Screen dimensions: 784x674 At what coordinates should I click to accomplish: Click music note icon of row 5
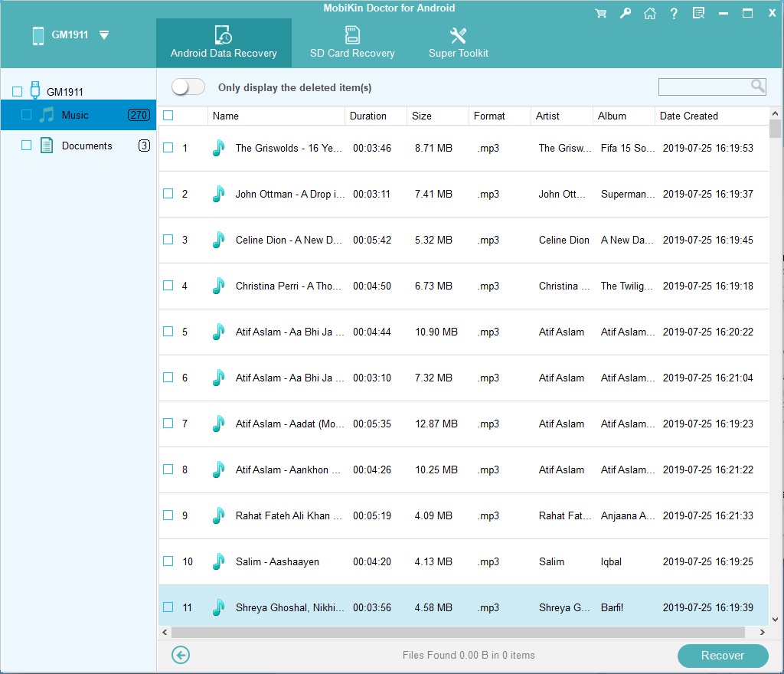click(218, 332)
